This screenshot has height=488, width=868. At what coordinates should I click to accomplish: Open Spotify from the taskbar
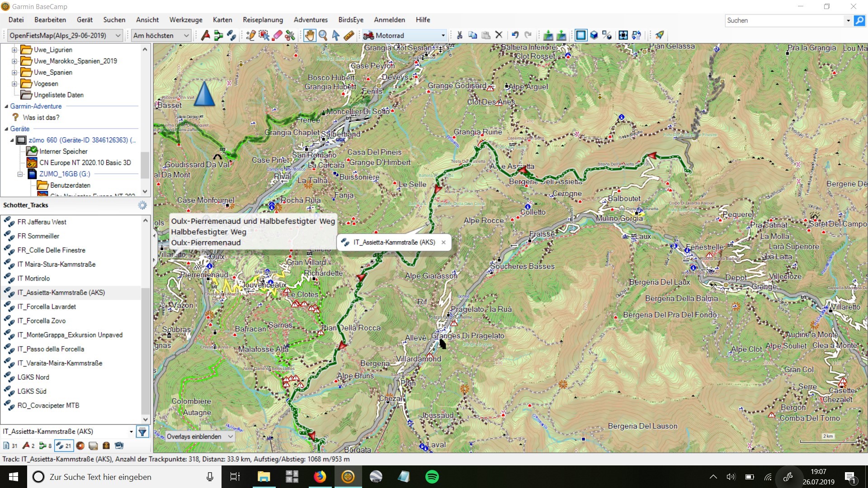pyautogui.click(x=432, y=477)
